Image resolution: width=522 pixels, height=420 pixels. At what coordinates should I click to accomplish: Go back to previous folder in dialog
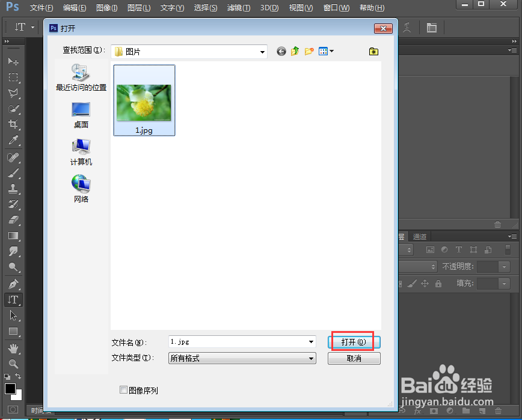click(x=281, y=51)
